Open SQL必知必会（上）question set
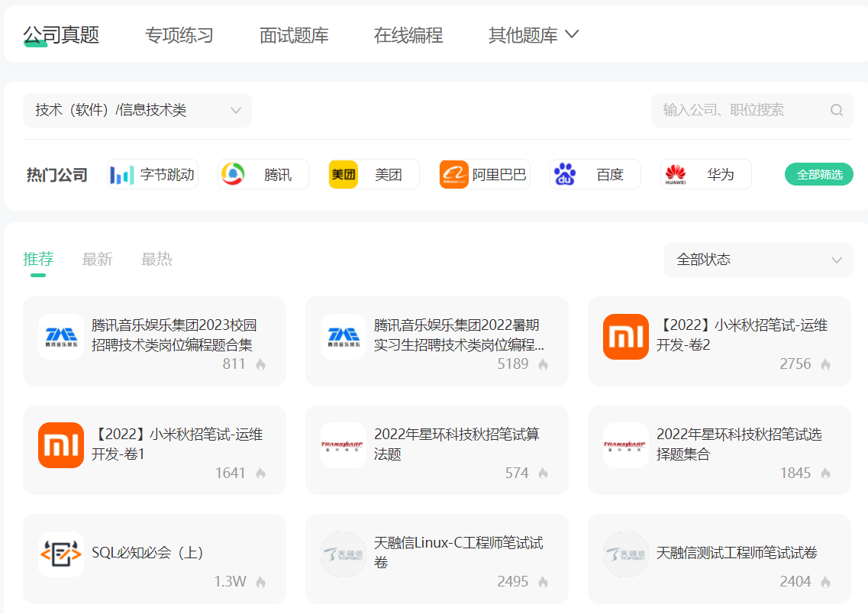The height and width of the screenshot is (614, 868). [154, 559]
